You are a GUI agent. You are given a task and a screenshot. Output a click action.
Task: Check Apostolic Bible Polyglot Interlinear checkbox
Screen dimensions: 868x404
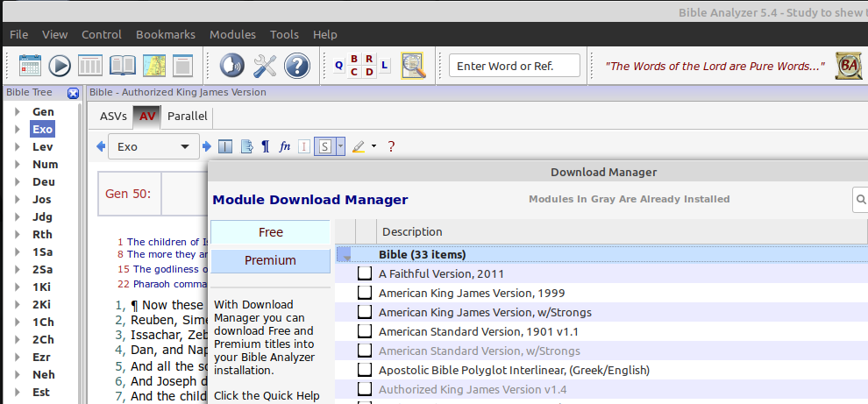coord(364,370)
